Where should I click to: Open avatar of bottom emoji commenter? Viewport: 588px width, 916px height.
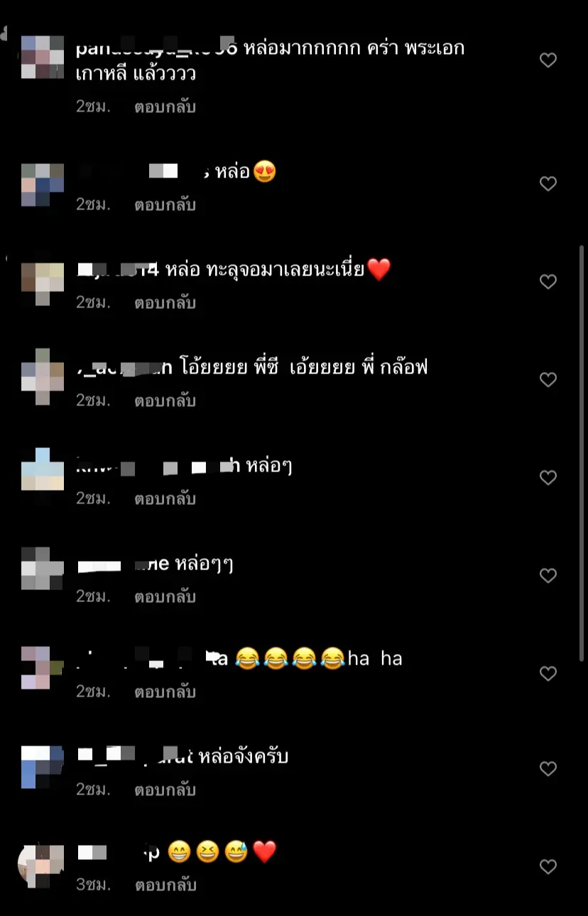click(x=41, y=866)
